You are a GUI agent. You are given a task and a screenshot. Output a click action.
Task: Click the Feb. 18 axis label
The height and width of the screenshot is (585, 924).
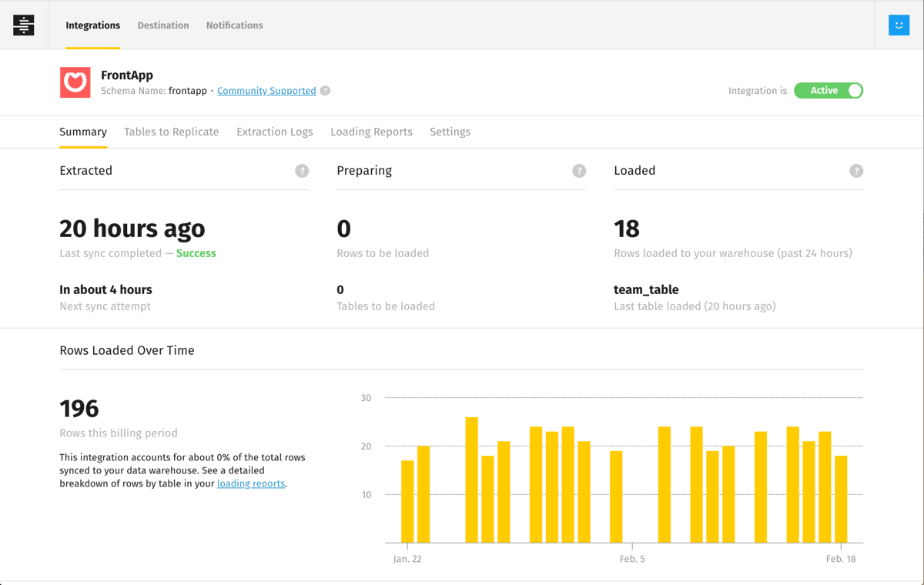[841, 559]
